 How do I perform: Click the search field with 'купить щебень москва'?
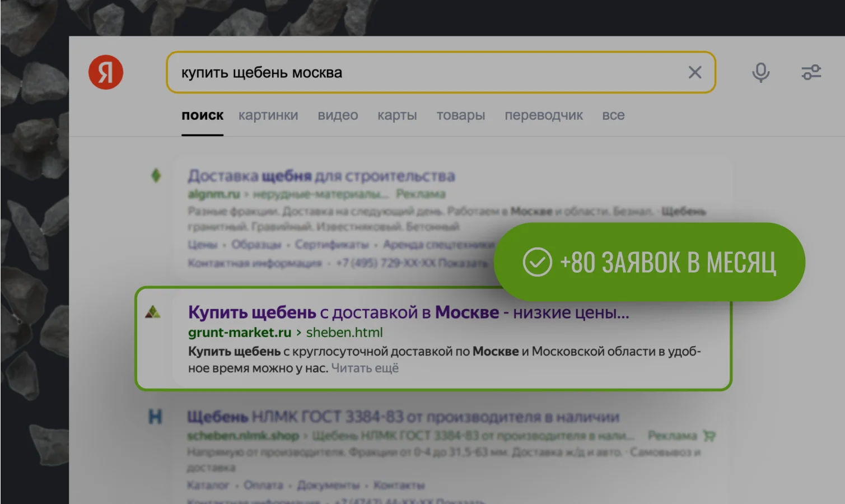[x=441, y=72]
